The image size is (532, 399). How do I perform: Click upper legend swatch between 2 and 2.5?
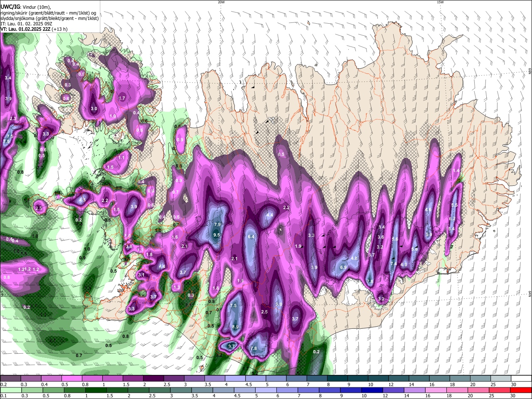coord(153,379)
